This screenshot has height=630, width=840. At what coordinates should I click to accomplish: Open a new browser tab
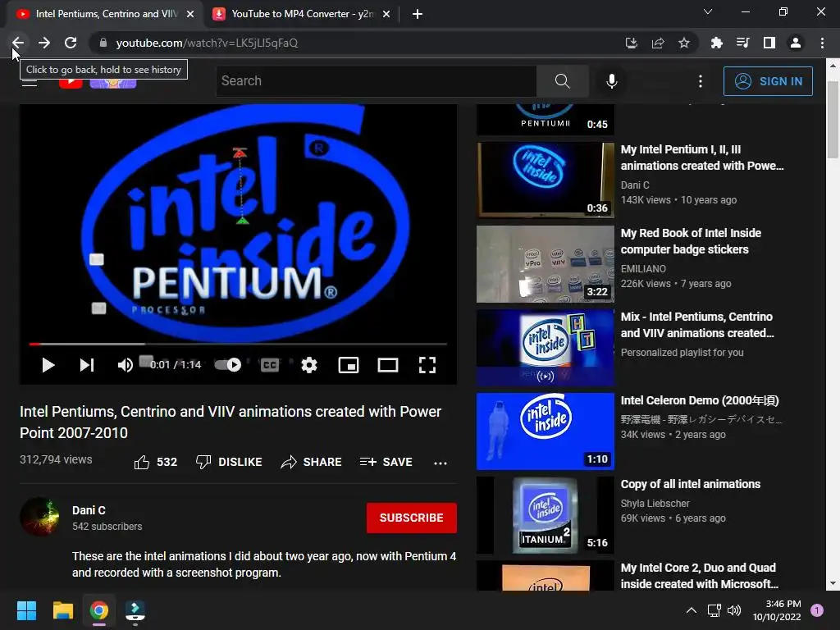click(418, 14)
